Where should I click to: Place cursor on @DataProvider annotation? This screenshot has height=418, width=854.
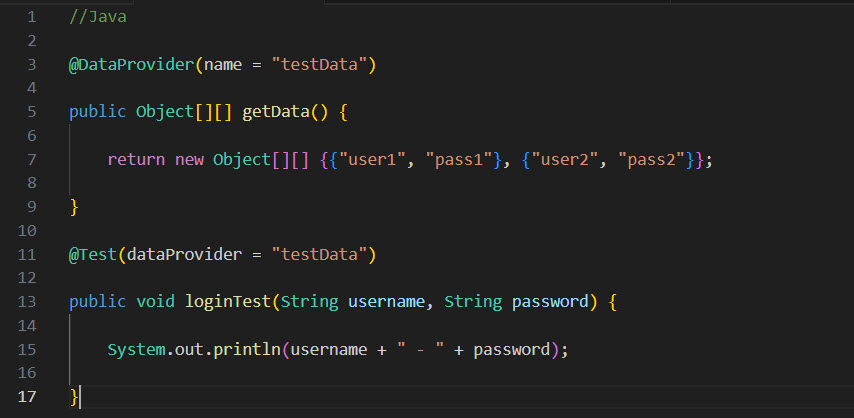pyautogui.click(x=130, y=65)
